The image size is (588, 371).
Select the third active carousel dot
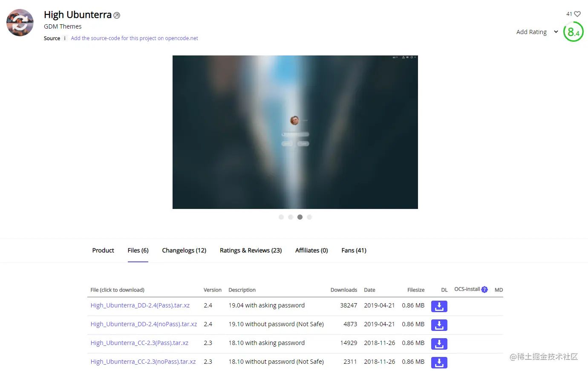pos(300,217)
